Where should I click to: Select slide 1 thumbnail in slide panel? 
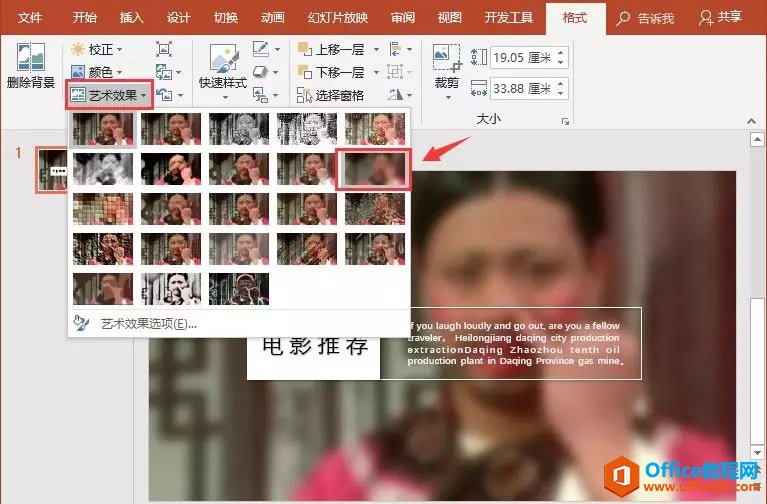(52, 170)
